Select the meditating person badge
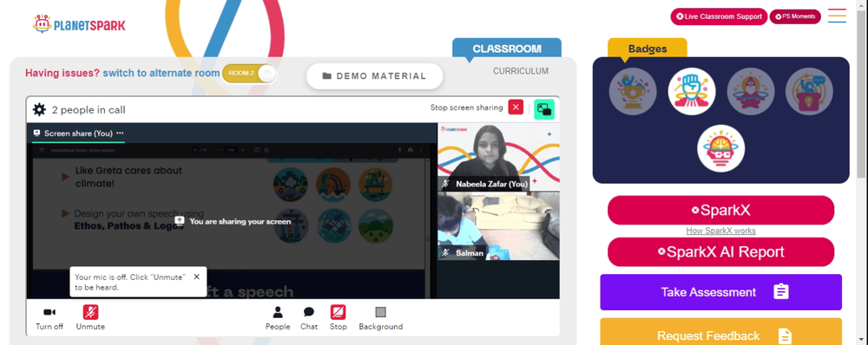This screenshot has height=345, width=868. click(750, 91)
